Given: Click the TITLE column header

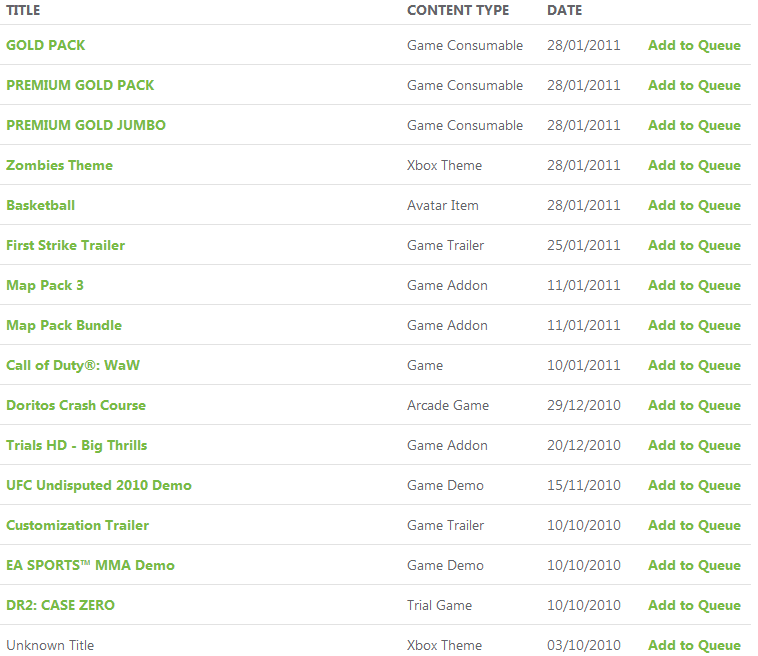Looking at the screenshot, I should [x=23, y=10].
